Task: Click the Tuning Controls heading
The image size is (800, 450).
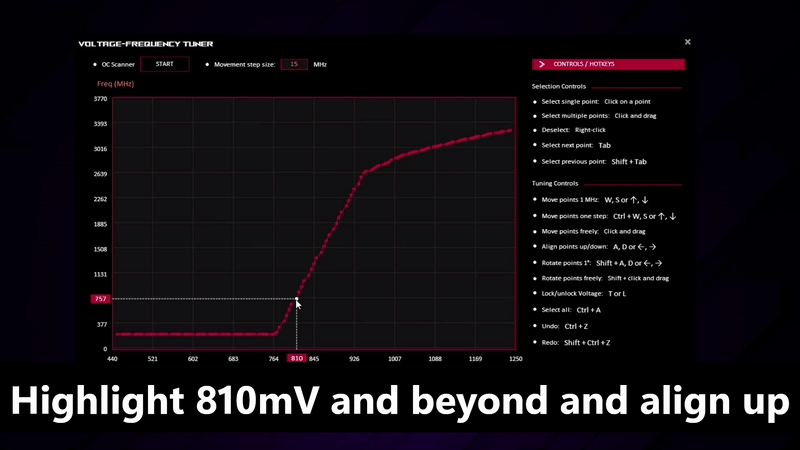Action: coord(555,183)
